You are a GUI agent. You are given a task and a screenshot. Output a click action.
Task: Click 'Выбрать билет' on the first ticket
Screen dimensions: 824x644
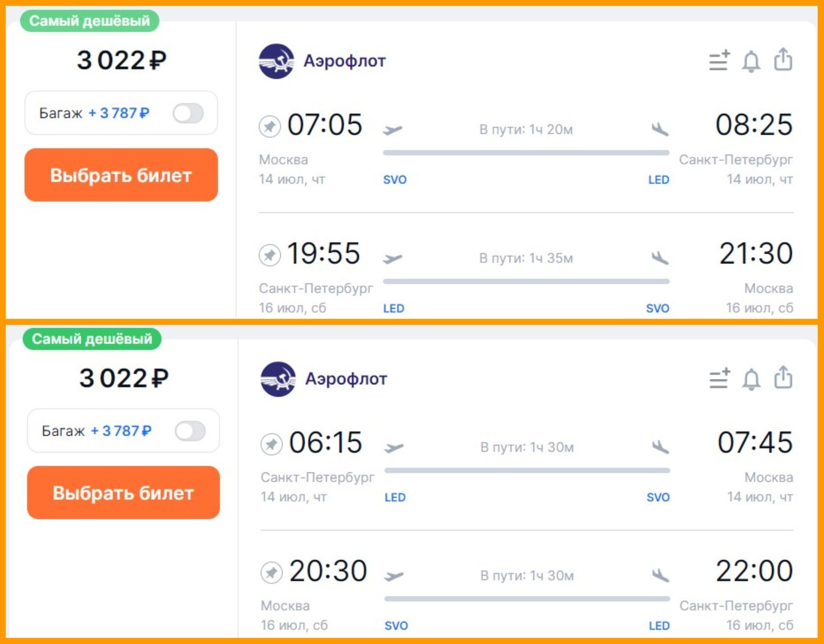[x=121, y=175]
